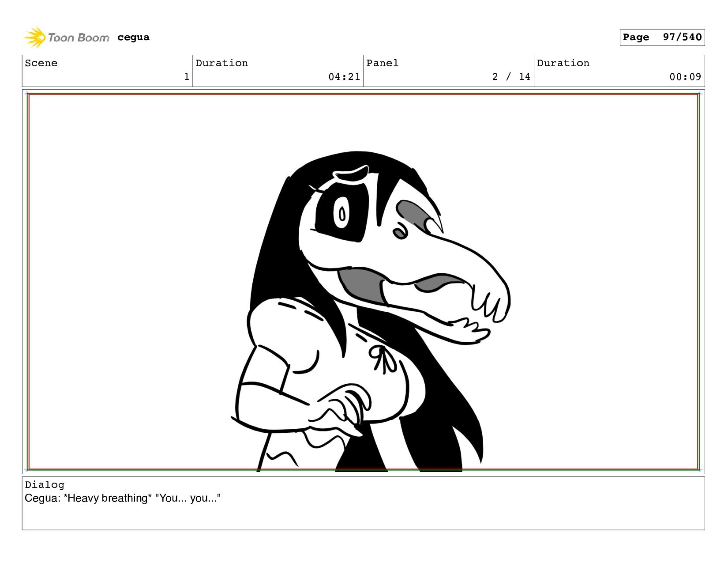Click the 'Toon Boom' wordmark text
Image resolution: width=728 pixels, height=563 pixels.
pyautogui.click(x=79, y=38)
